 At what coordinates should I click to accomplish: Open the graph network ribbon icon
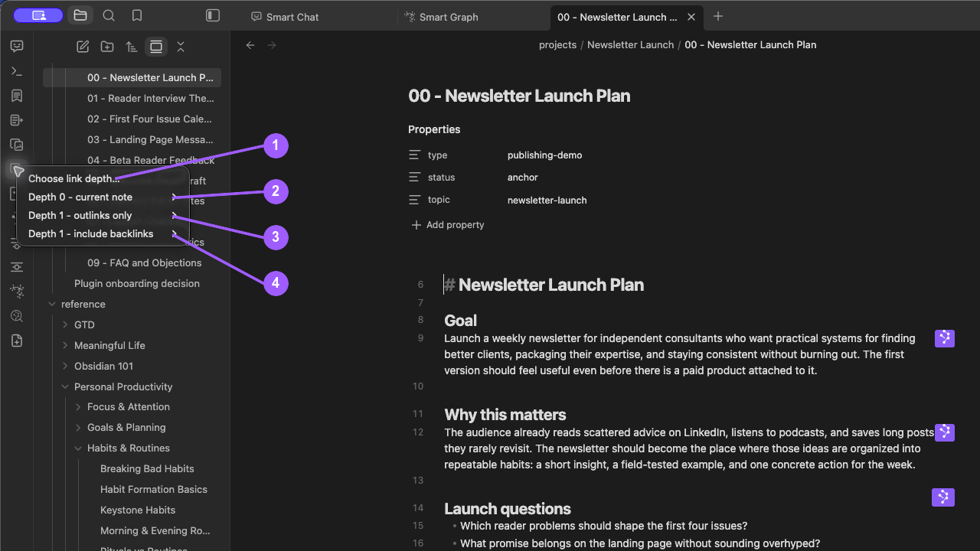click(x=17, y=292)
